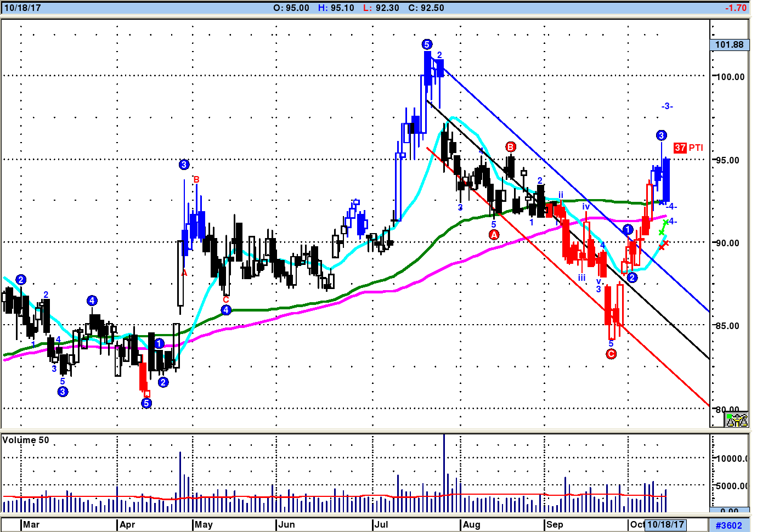This screenshot has height=532, width=768.
Task: Click the 10/18/17 date in header bar
Action: click(x=22, y=8)
